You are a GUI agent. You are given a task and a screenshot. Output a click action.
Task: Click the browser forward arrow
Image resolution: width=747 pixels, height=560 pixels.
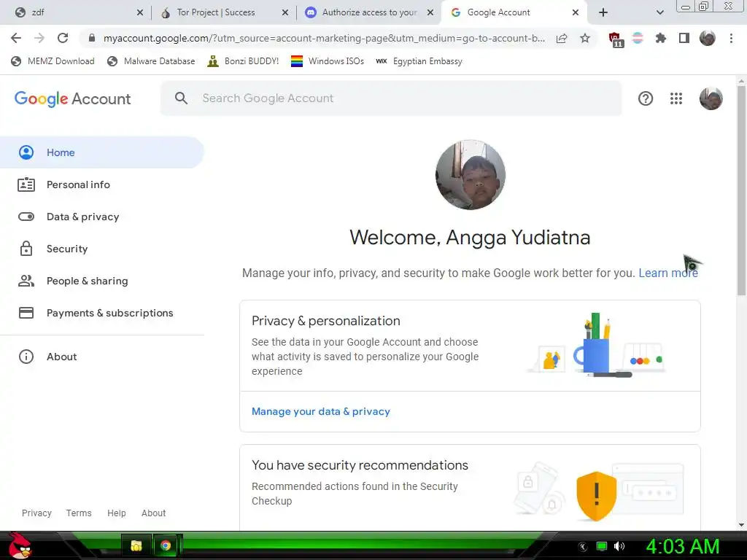point(39,38)
